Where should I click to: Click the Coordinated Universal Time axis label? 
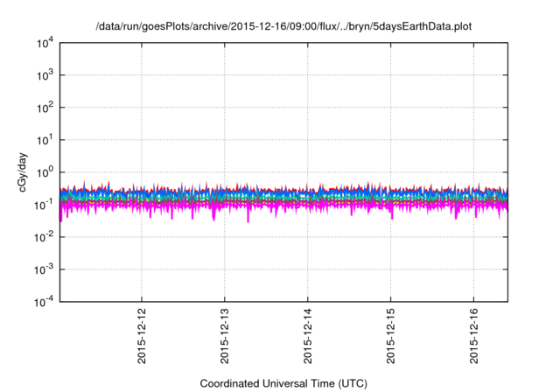point(283,383)
